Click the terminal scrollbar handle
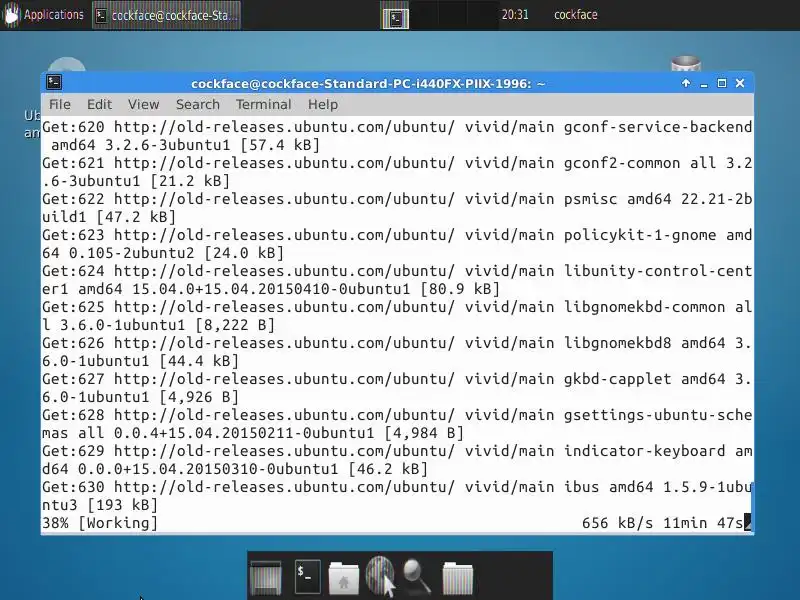 click(752, 506)
